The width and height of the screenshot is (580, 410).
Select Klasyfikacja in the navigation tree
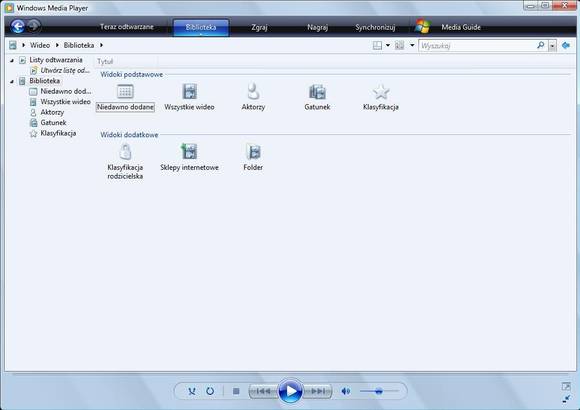58,133
